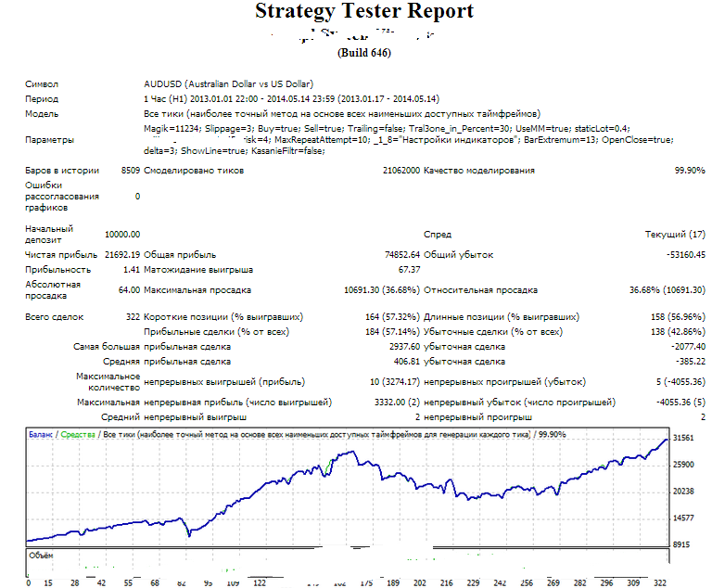This screenshot has width=712, height=588.
Task: Click the 'Символ' row label
Action: point(42,84)
